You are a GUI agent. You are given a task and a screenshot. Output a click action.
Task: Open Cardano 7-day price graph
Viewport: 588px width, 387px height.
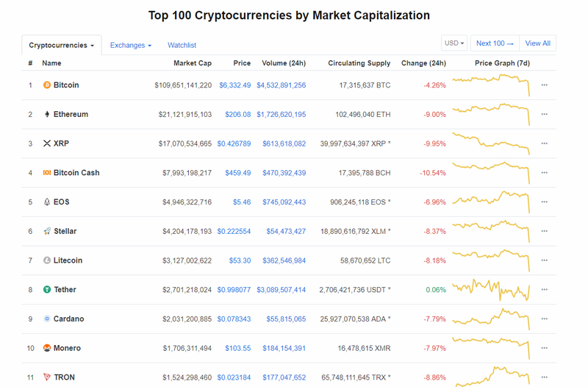pyautogui.click(x=491, y=319)
